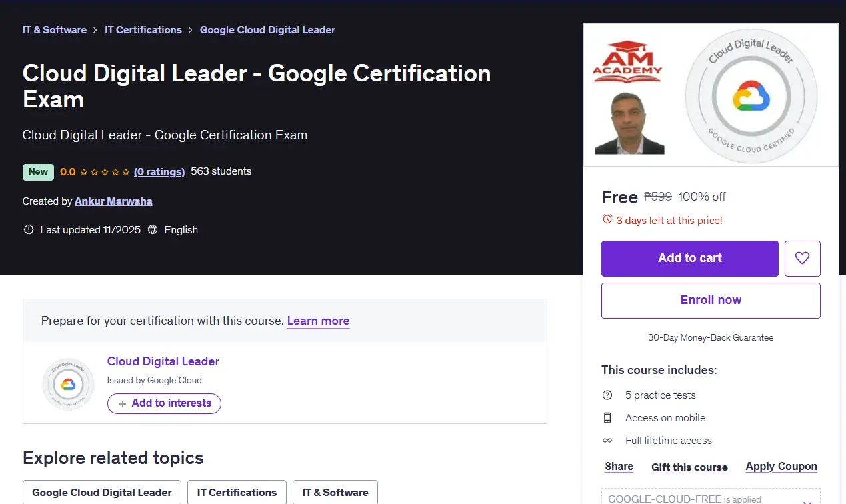Click Learn more about certification prep
Viewport: 846px width, 504px height.
pos(318,321)
